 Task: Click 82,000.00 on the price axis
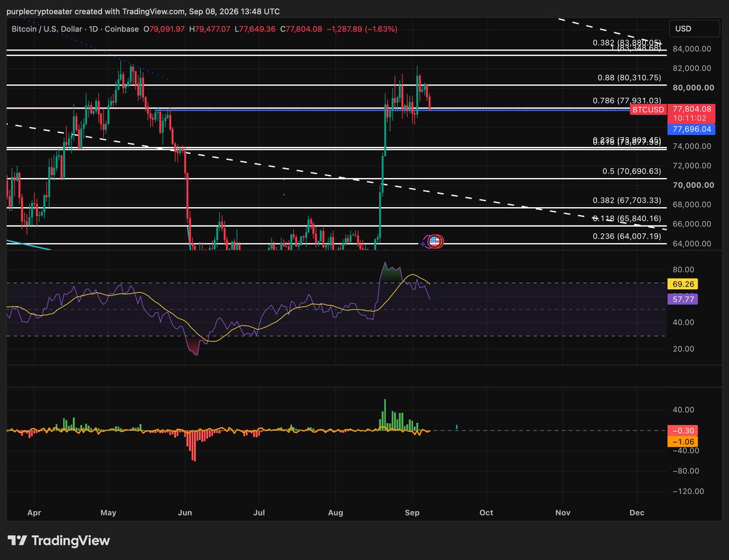691,67
